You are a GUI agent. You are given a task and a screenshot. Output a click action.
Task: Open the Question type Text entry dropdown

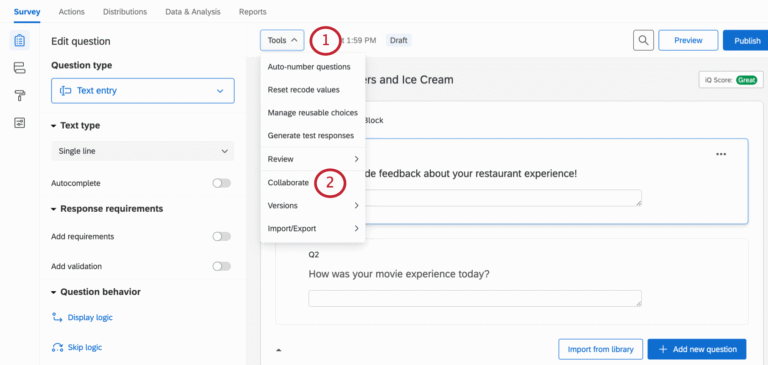click(143, 91)
